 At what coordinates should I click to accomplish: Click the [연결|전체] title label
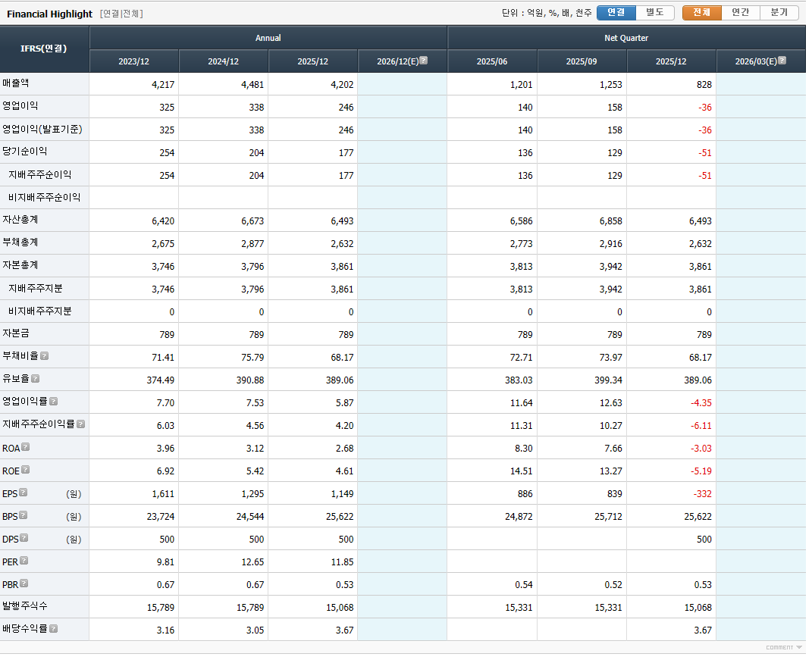click(122, 14)
